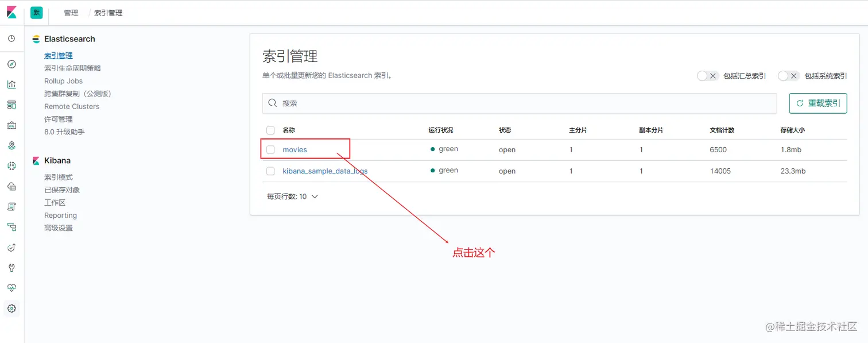Click the Kibana logo in top-left corner
Viewport: 868px width, 343px height.
click(11, 12)
